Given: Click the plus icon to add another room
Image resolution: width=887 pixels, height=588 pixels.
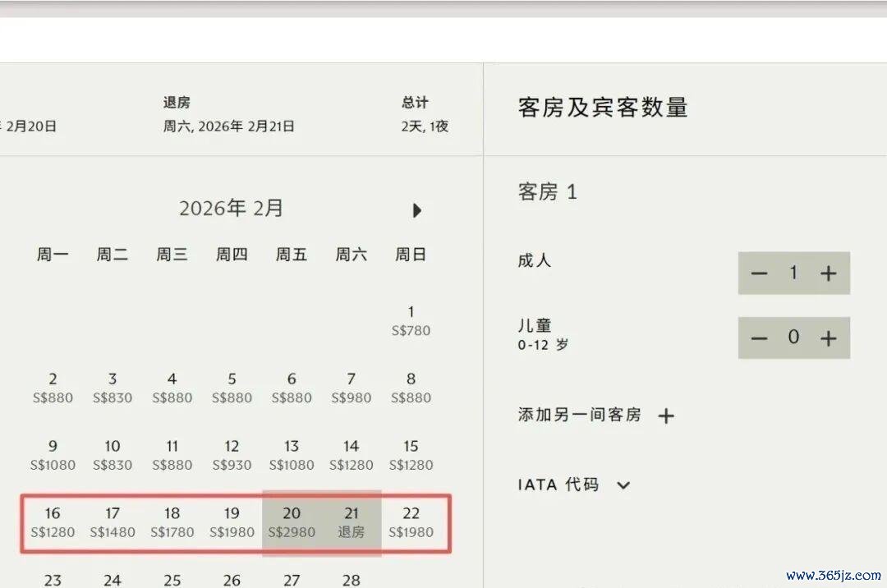Looking at the screenshot, I should [x=666, y=416].
